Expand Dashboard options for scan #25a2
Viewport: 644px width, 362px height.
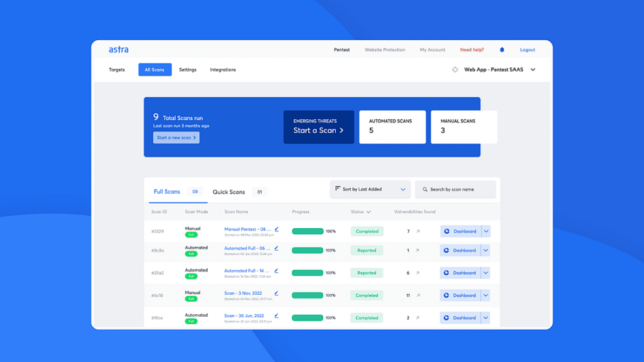pos(486,273)
